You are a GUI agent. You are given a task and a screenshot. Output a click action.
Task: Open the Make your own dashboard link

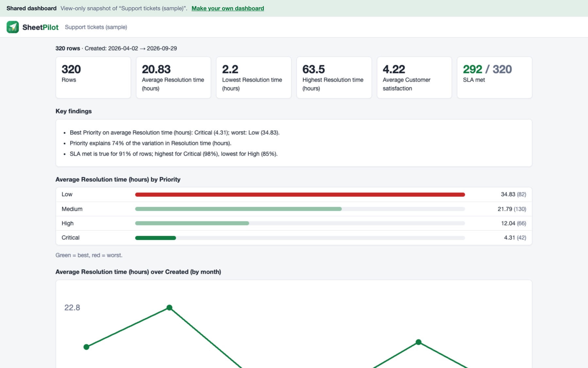pyautogui.click(x=228, y=8)
